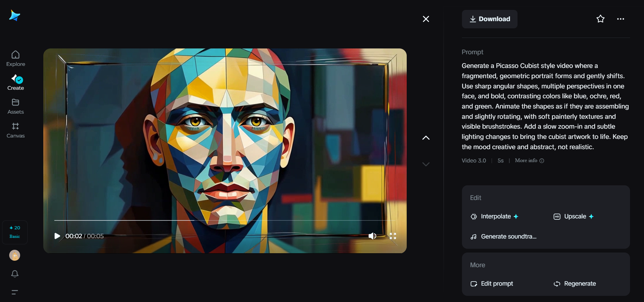Open the Assets library
The width and height of the screenshot is (644, 302).
point(16,106)
